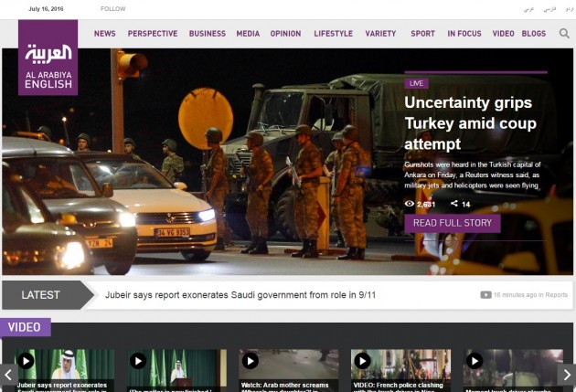Click the views eye icon
Viewport: 576px width, 392px height.
(x=410, y=204)
